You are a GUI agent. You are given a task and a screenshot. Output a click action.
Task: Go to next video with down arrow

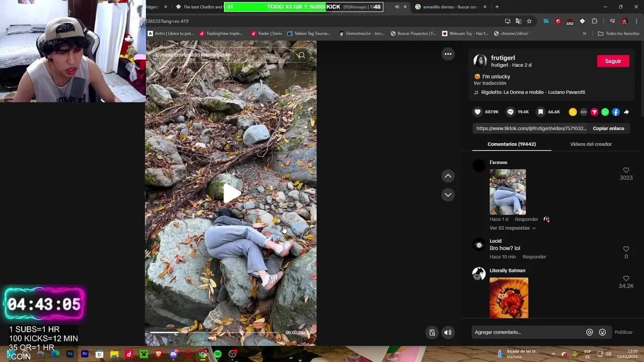[448, 195]
